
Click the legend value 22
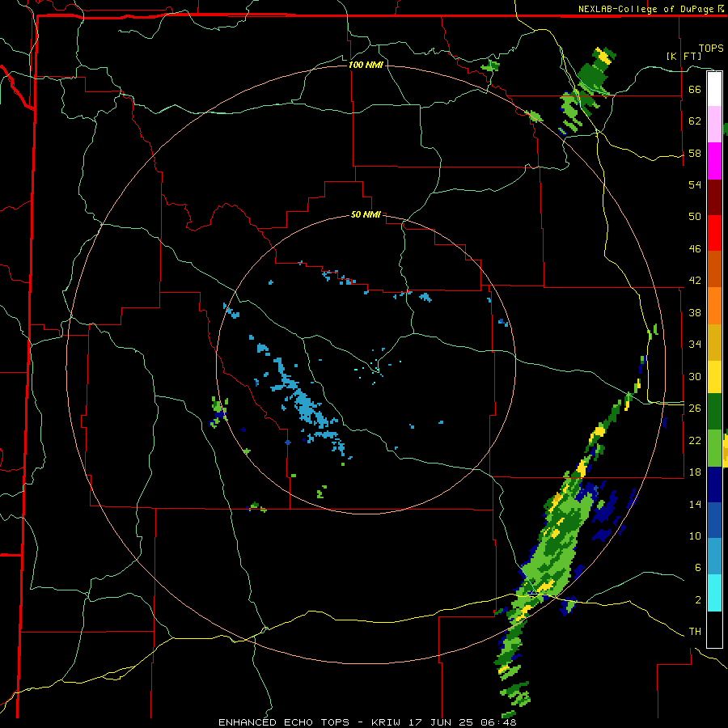(x=695, y=440)
